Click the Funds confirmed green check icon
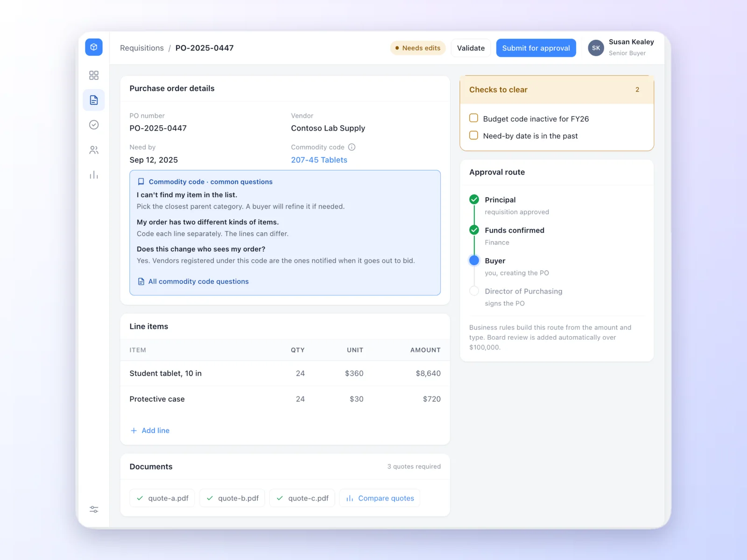This screenshot has width=747, height=560. pos(474,230)
